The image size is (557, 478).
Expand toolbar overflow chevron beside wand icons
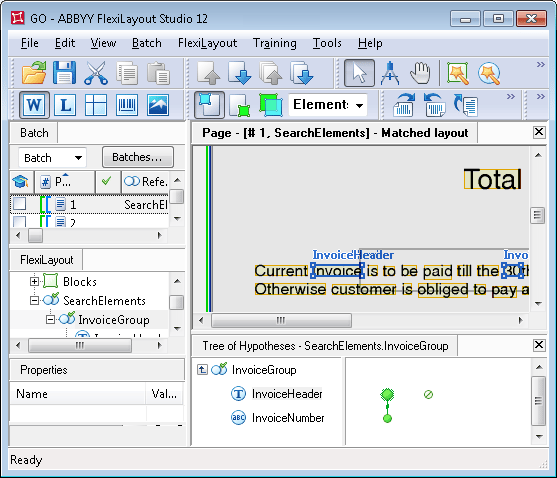[540, 65]
